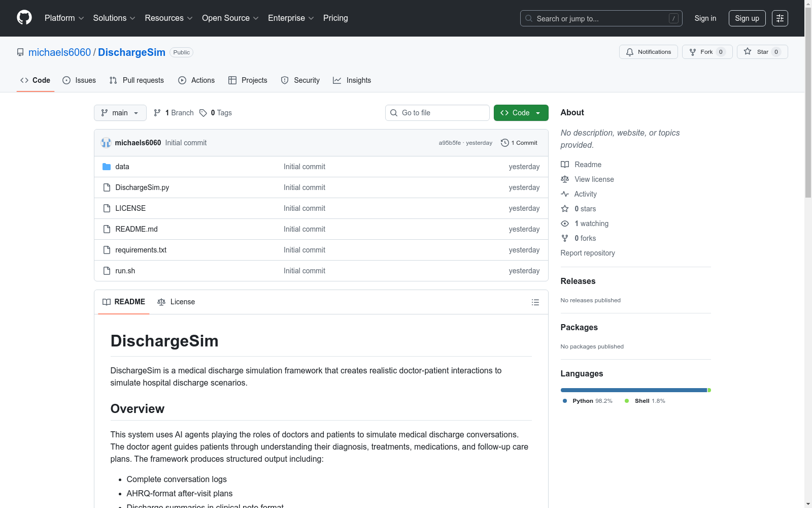Click the blue Python languages bar segment
The width and height of the screenshot is (812, 508).
[633, 390]
